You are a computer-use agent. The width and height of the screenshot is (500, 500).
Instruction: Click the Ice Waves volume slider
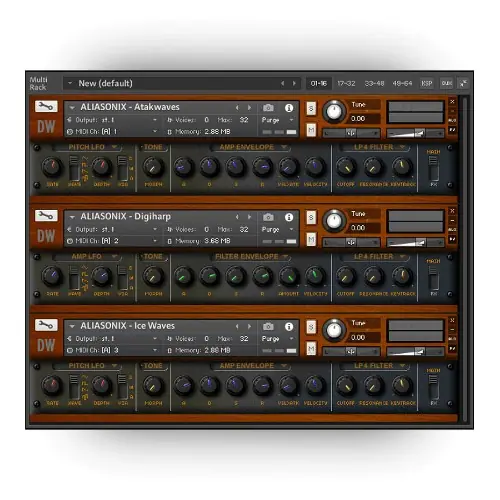[x=415, y=352]
